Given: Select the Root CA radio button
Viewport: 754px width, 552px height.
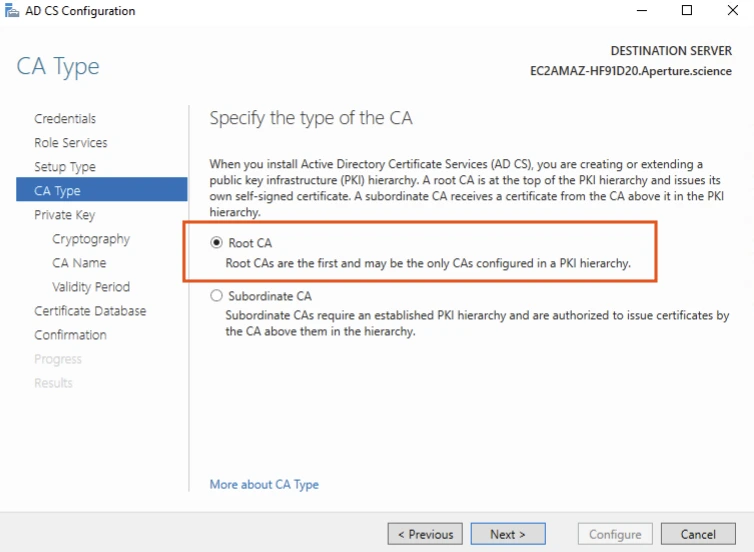Looking at the screenshot, I should tap(216, 243).
